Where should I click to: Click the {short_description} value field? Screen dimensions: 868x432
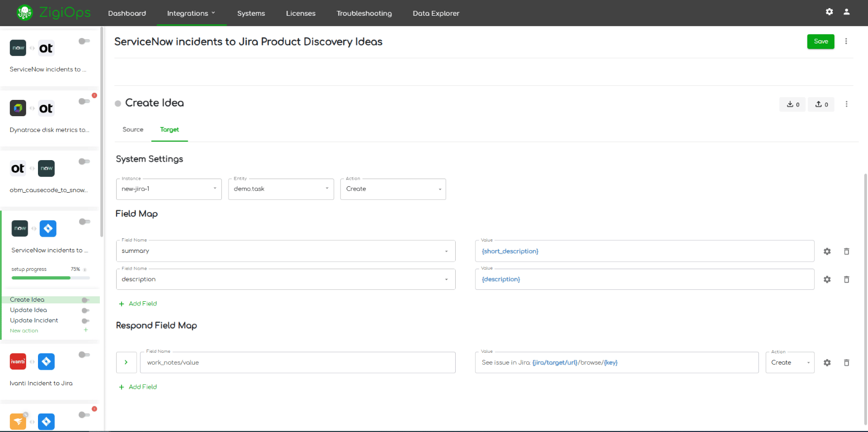coord(644,251)
